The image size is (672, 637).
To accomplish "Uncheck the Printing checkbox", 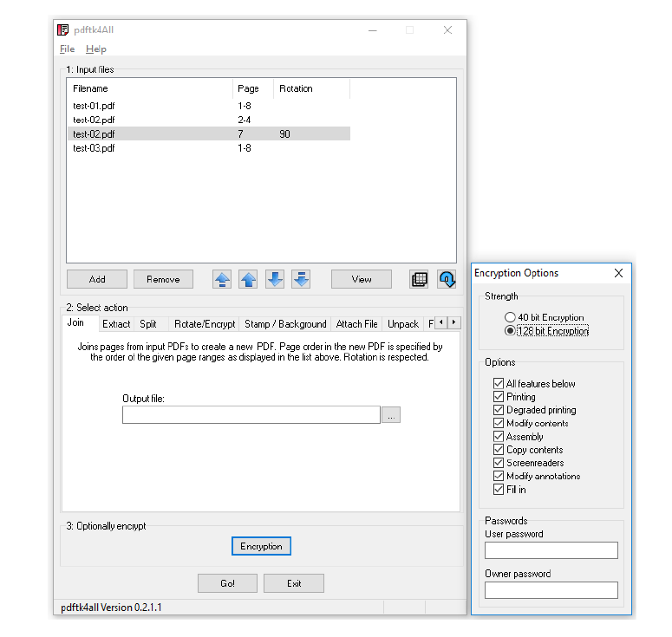I will point(498,396).
